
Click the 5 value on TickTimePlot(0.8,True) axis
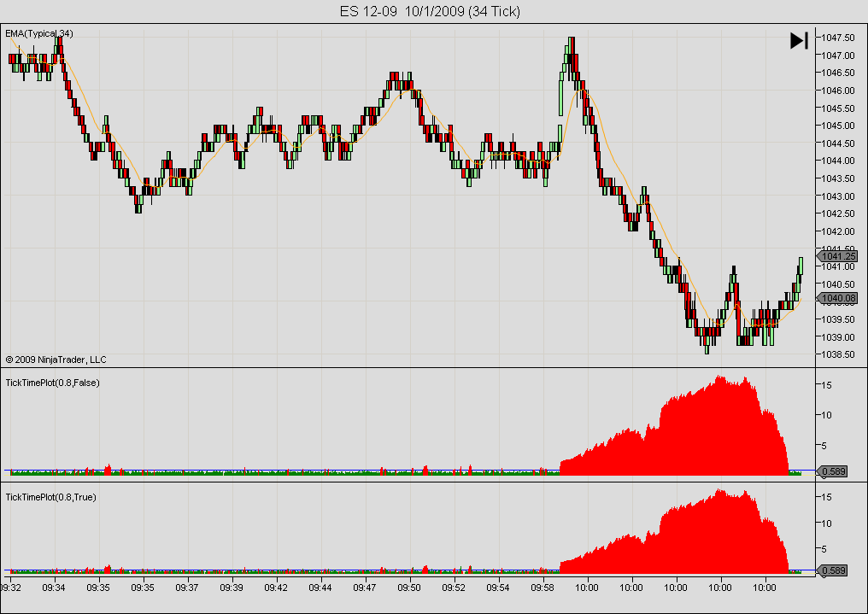click(x=824, y=549)
